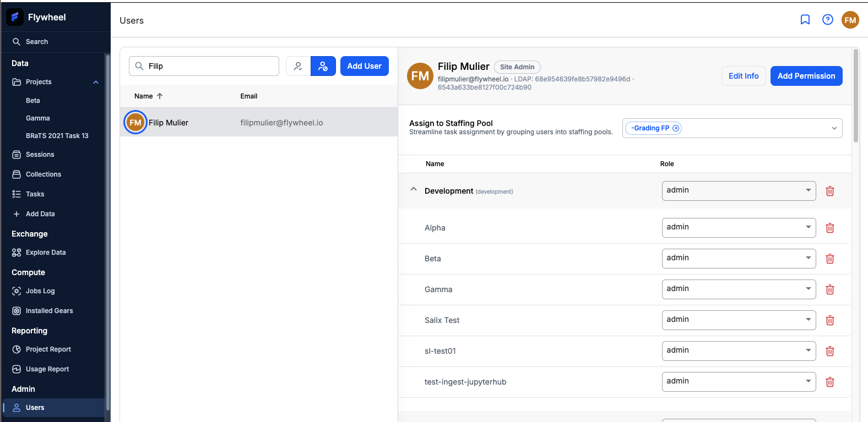
Task: Delete the Gamma project permission
Action: (830, 289)
